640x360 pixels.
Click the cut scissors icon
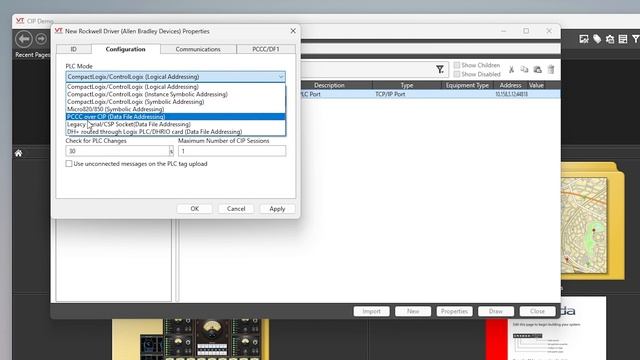pos(511,70)
